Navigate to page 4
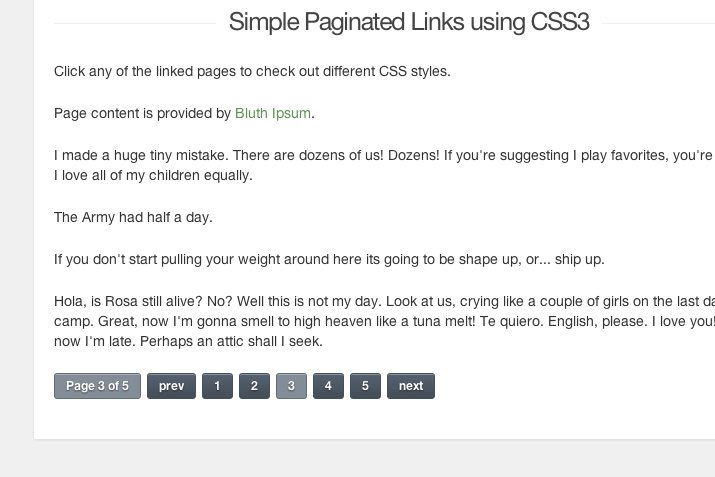Image resolution: width=715 pixels, height=477 pixels. [328, 386]
